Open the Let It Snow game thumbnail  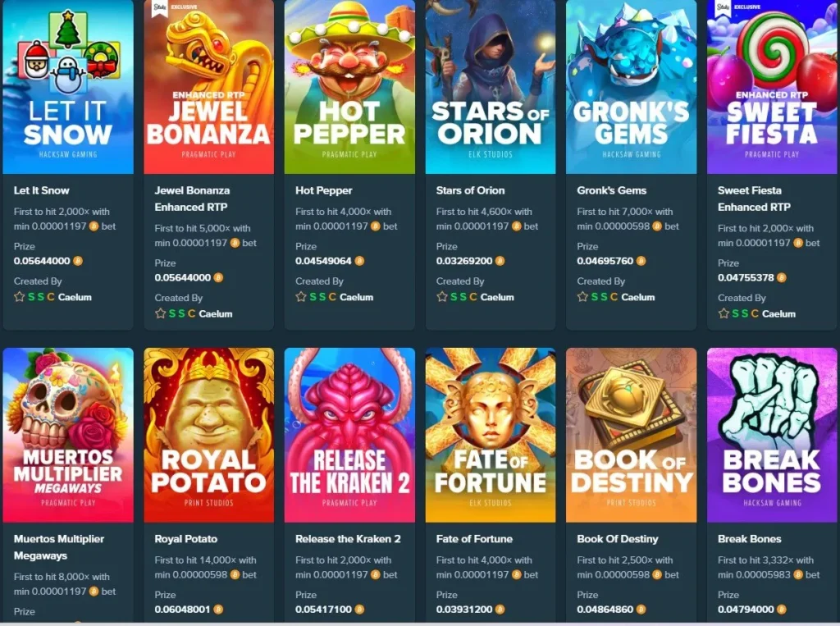[68, 87]
